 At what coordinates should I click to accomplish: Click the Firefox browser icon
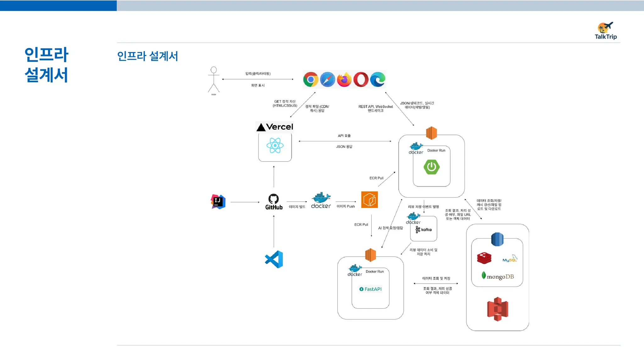(344, 80)
